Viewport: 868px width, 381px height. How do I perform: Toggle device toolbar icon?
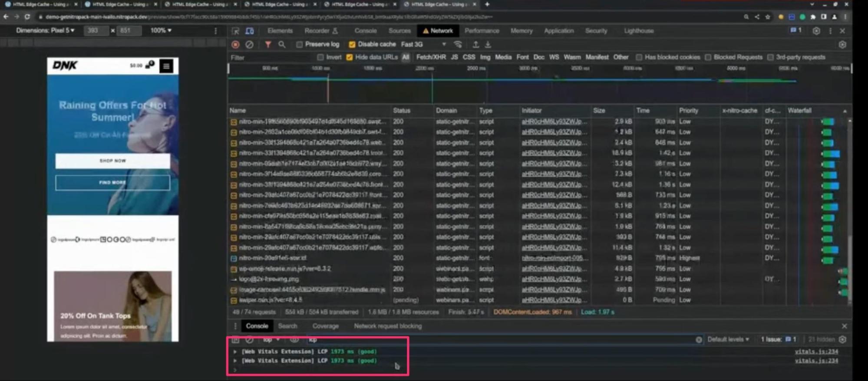click(250, 31)
